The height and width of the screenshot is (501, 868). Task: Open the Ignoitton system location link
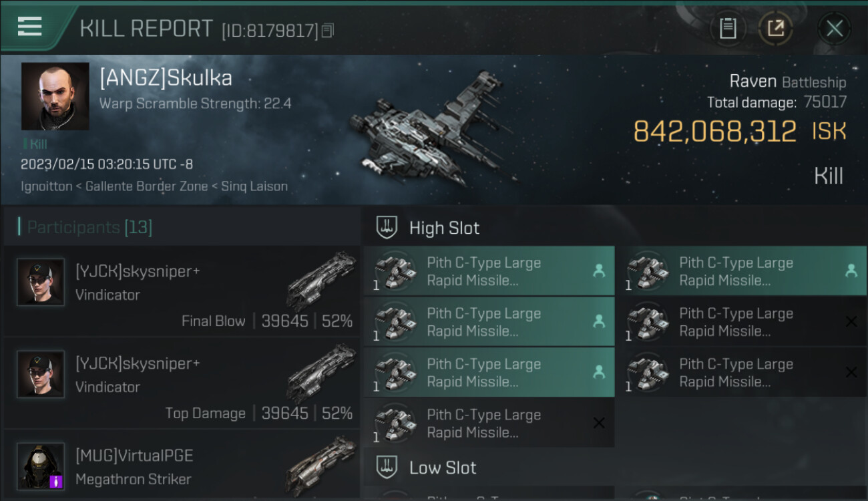(x=46, y=186)
